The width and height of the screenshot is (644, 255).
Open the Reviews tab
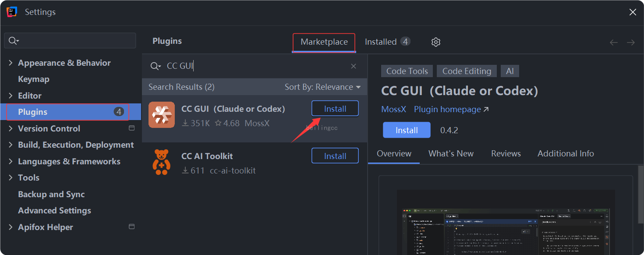tap(506, 153)
